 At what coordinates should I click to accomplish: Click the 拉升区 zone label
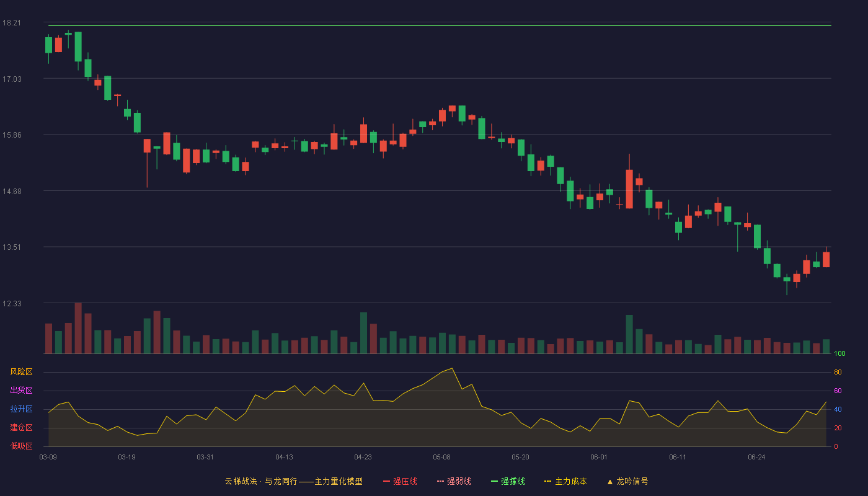coord(21,409)
